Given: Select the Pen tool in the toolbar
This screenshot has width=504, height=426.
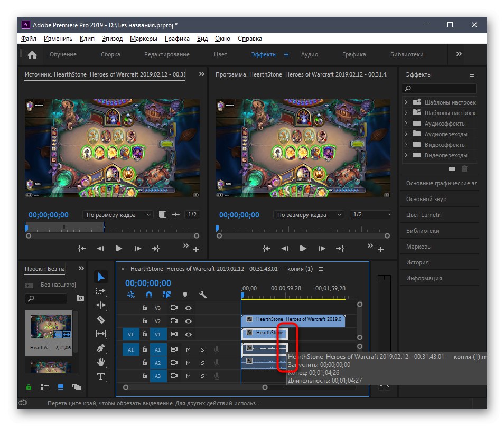Looking at the screenshot, I should click(101, 348).
